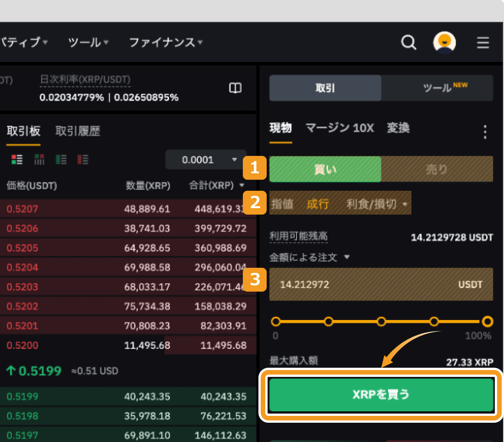
Task: Select the 0.5206 ask price row
Action: (x=128, y=228)
